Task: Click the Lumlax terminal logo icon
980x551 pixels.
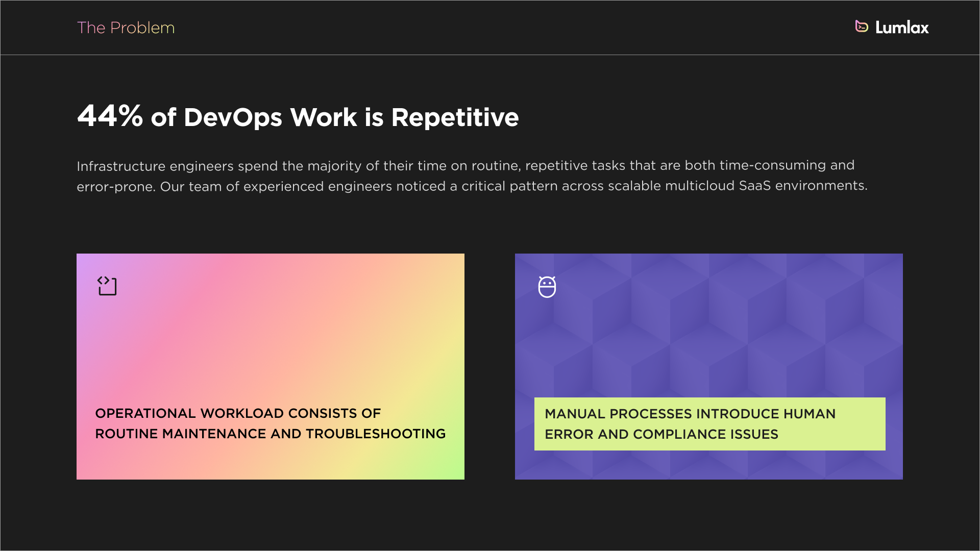Action: pyautogui.click(x=862, y=27)
